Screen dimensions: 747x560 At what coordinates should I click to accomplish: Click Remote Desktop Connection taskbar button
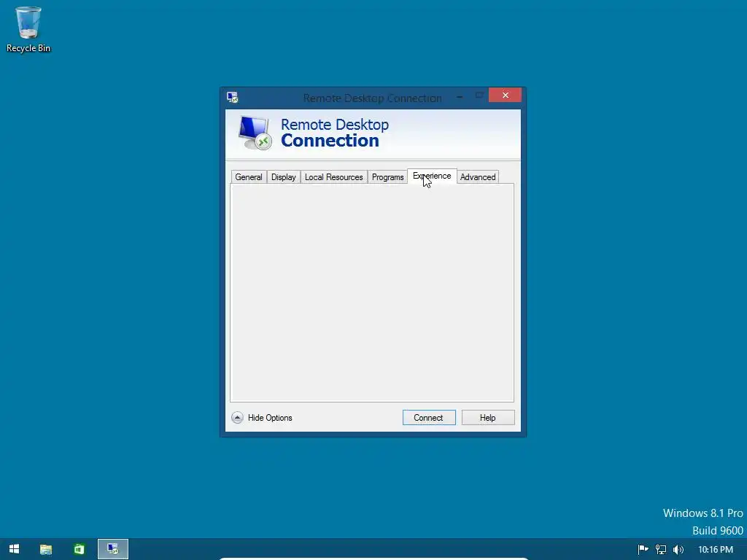[x=113, y=549]
